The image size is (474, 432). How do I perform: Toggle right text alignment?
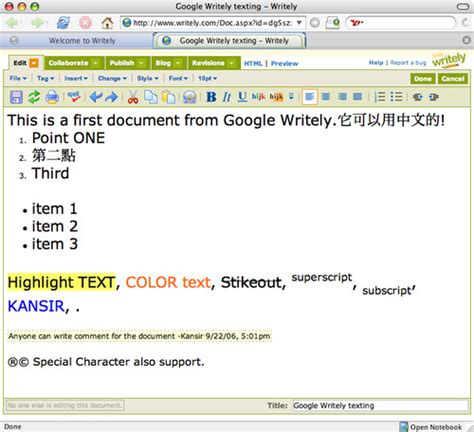(342, 97)
